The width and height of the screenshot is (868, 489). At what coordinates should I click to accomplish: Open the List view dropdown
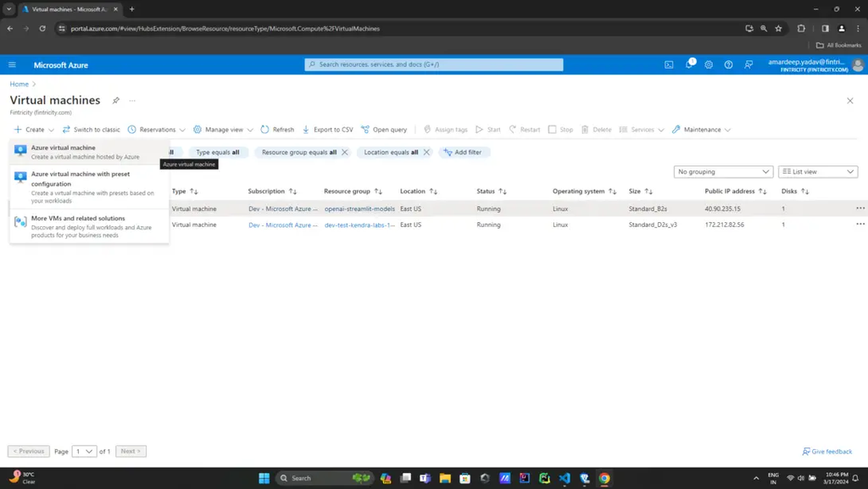[x=817, y=171]
